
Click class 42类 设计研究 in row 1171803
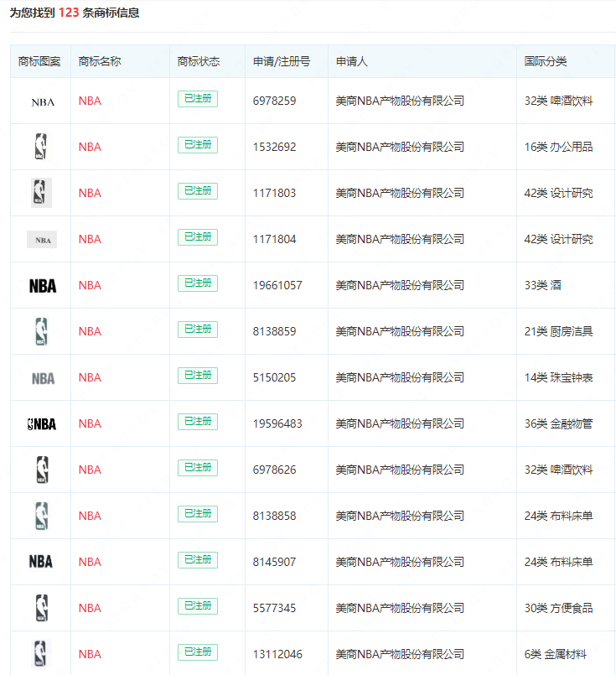point(558,193)
